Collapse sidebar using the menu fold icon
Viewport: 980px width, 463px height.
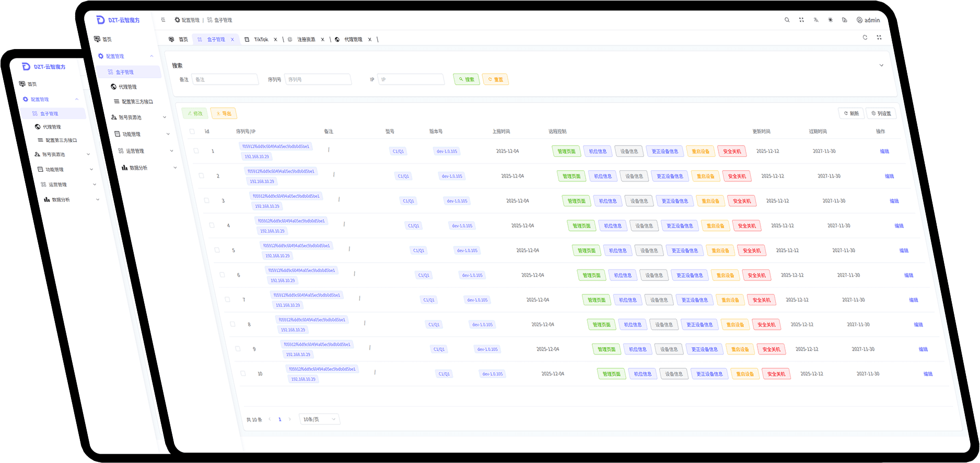pos(164,20)
